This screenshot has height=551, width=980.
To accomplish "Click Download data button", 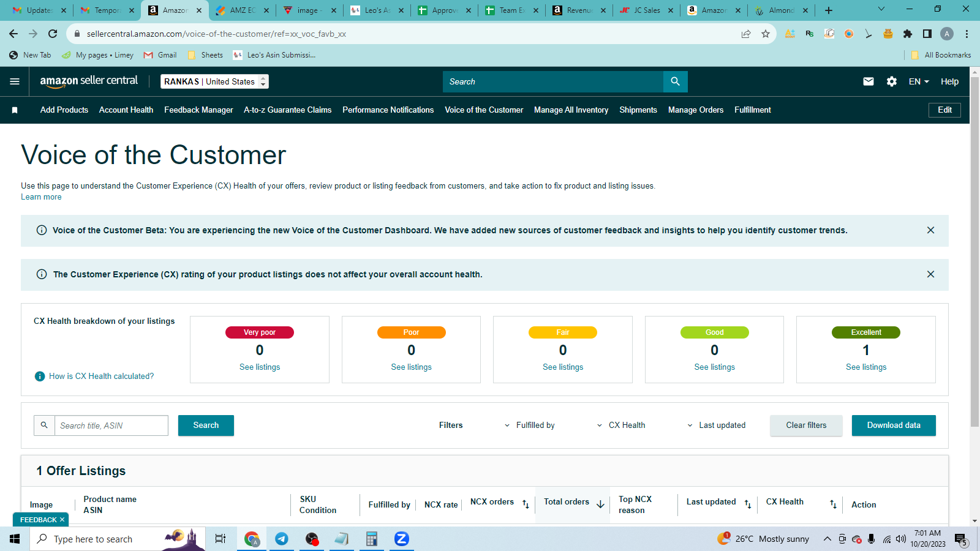I will coord(894,425).
